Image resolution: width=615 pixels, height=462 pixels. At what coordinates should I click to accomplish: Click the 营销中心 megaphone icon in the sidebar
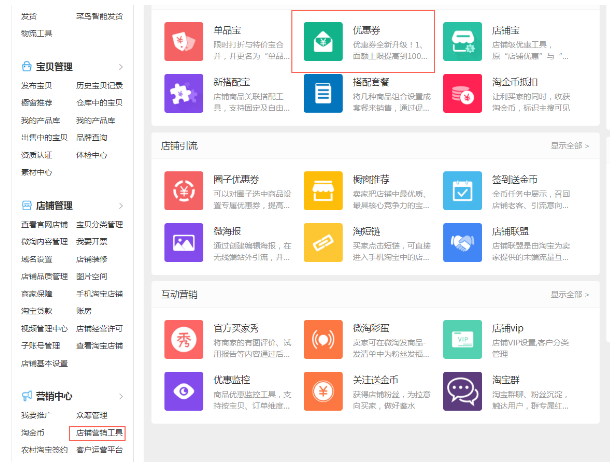click(x=27, y=396)
